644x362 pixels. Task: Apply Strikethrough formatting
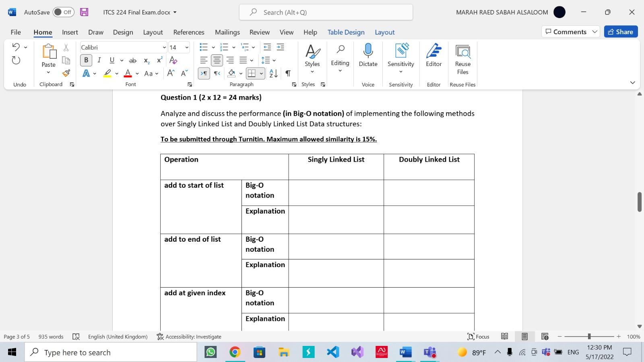click(x=132, y=60)
